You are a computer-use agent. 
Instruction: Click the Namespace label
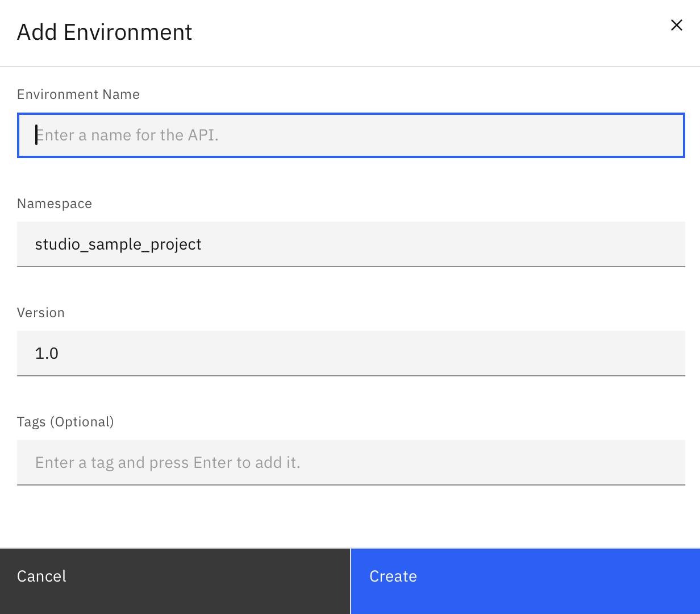pyautogui.click(x=55, y=204)
